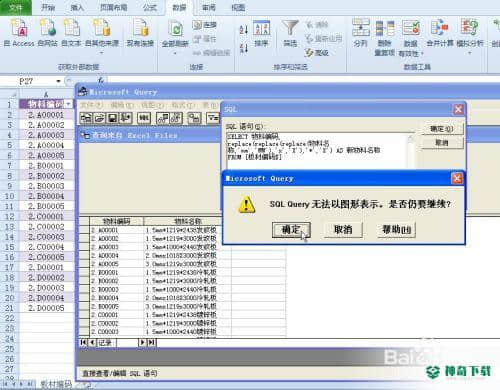This screenshot has width=500, height=390.
Task: Select cell 2.B00001 in Excel column A
Action: [x=46, y=166]
